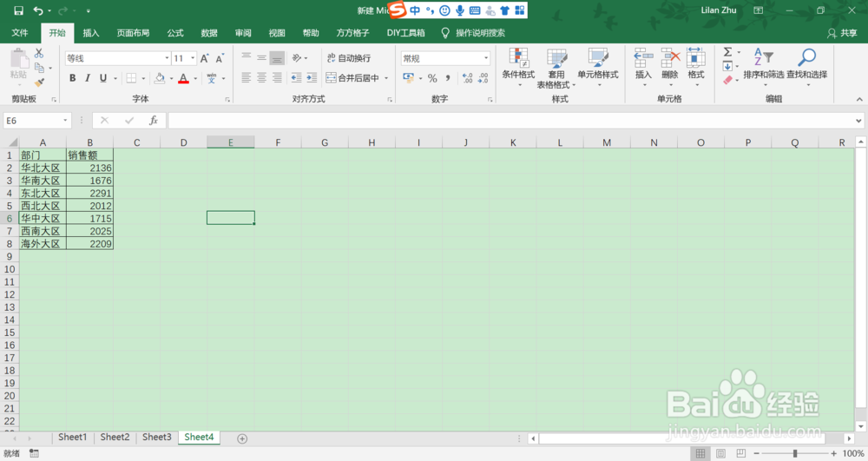Screen dimensions: 868x461
Task: Switch to Page Layout (页面布局) tab
Action: 133,33
